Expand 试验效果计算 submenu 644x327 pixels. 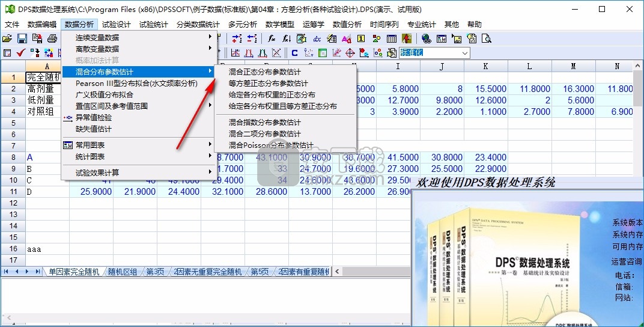pyautogui.click(x=139, y=173)
